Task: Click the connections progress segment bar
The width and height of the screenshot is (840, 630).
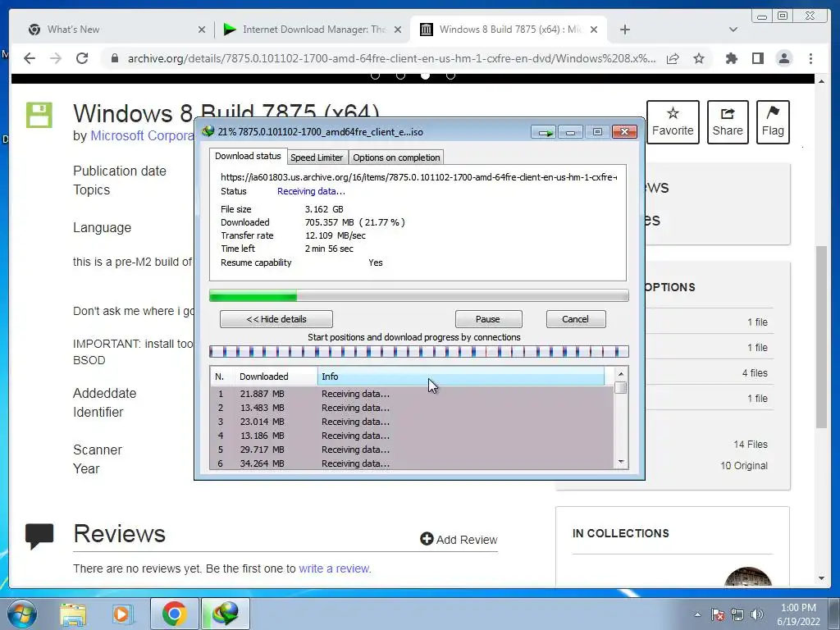Action: [419, 351]
